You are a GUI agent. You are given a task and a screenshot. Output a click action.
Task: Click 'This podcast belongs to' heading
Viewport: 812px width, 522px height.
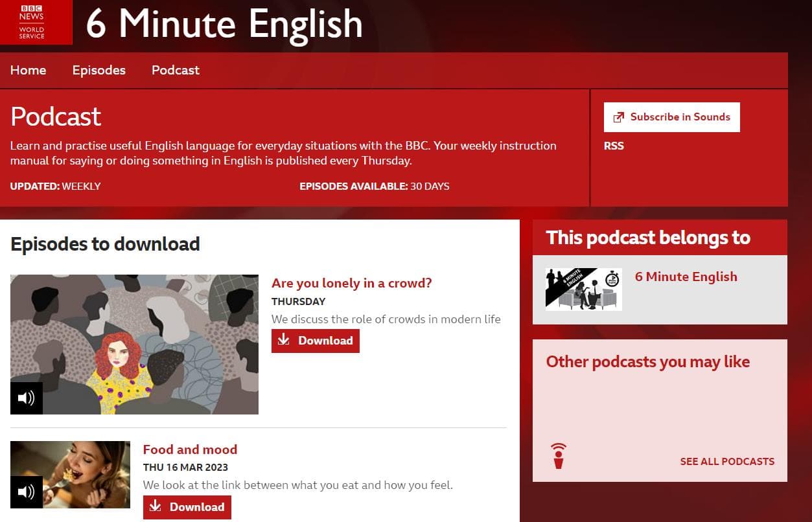[x=648, y=238]
